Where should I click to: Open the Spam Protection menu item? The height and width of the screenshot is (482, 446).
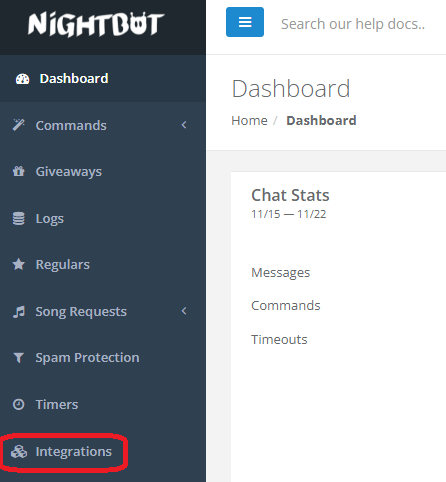pos(103,358)
